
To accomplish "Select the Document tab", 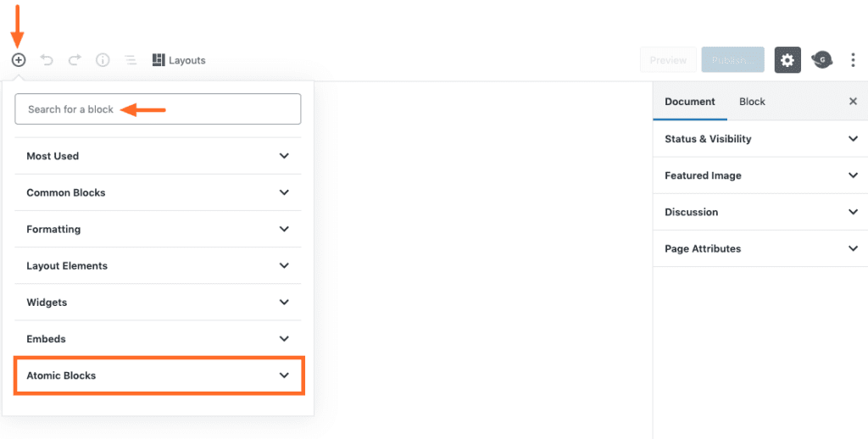I will pos(690,102).
